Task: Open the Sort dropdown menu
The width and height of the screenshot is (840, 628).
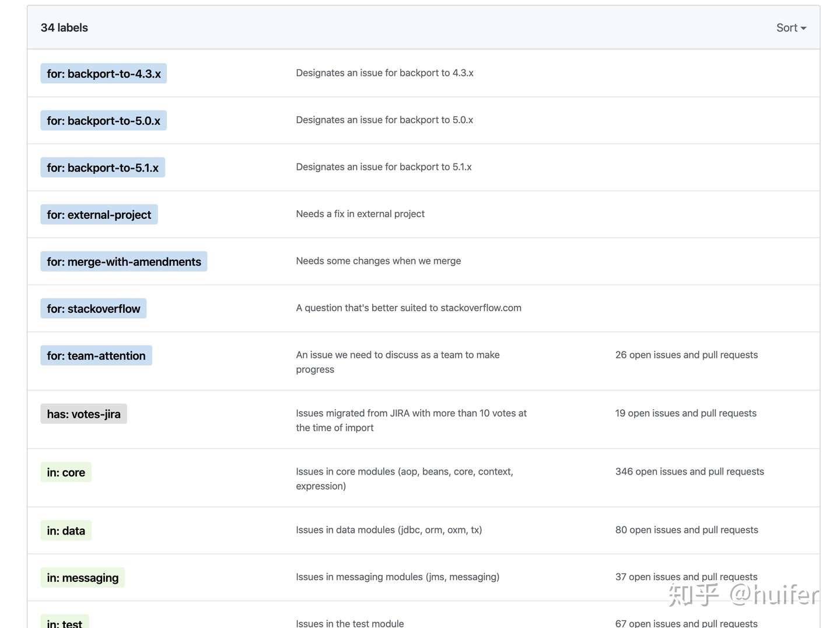Action: pos(790,28)
